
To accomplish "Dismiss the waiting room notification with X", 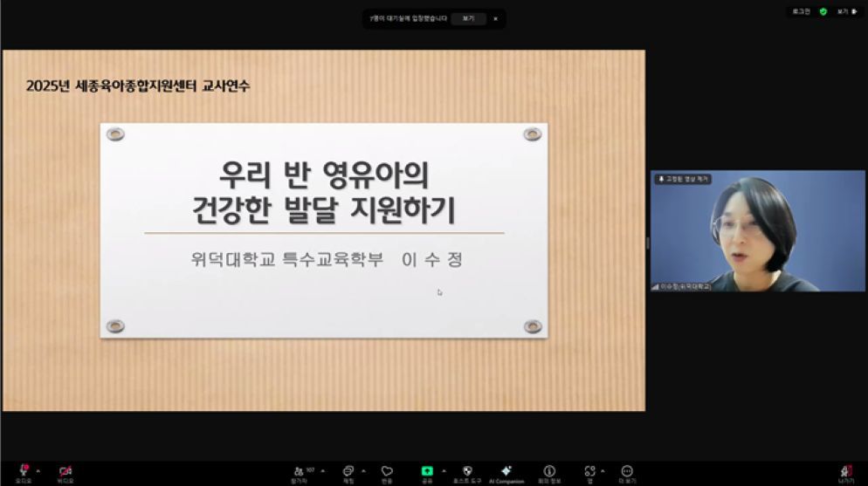I will pos(495,18).
